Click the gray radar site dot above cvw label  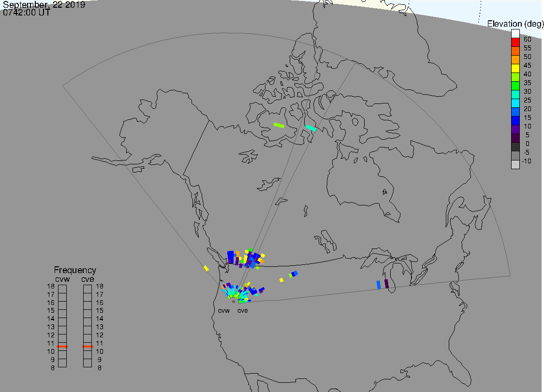point(234,302)
